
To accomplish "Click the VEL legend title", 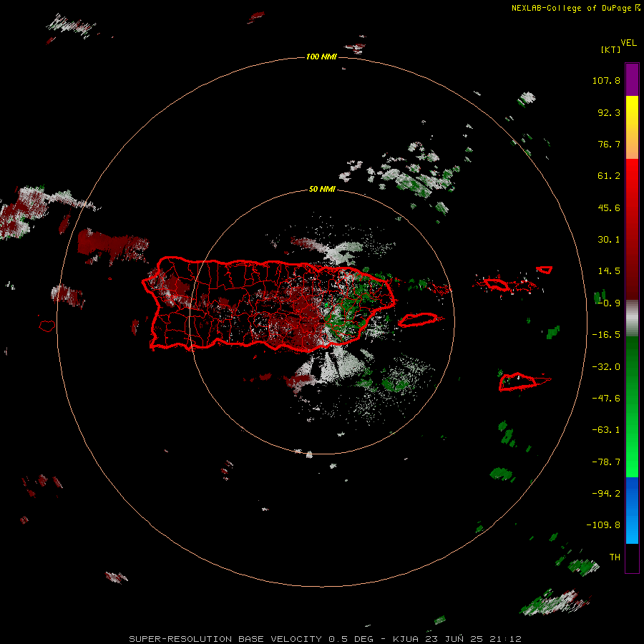I will 628,43.
